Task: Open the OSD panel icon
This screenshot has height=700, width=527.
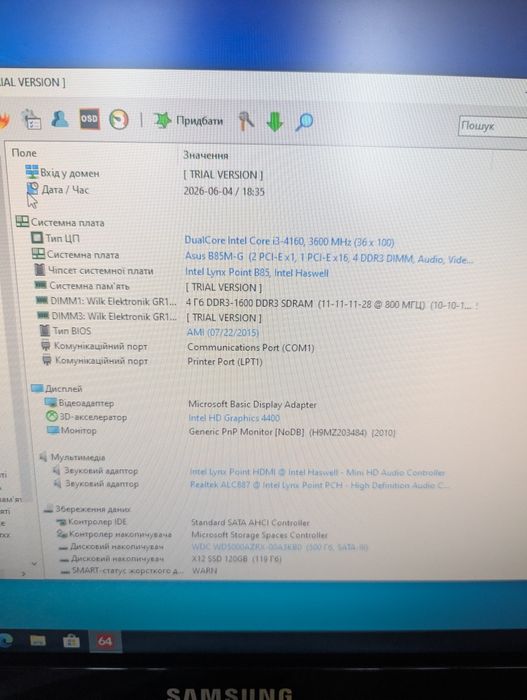Action: click(89, 119)
